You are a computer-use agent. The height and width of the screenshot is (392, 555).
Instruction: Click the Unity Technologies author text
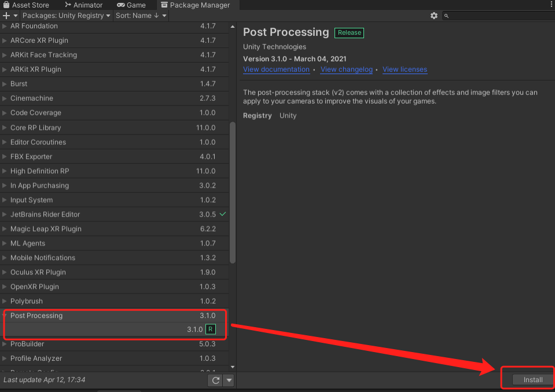(x=274, y=47)
